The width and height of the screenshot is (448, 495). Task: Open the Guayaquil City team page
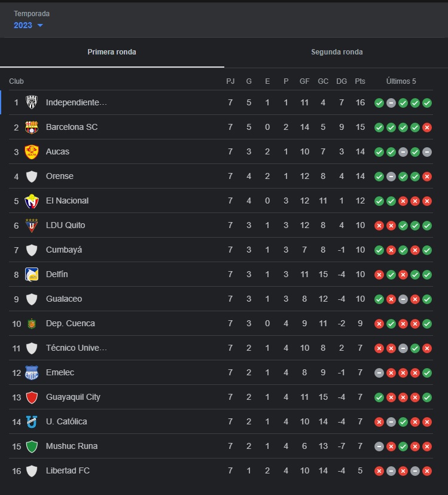pos(74,397)
